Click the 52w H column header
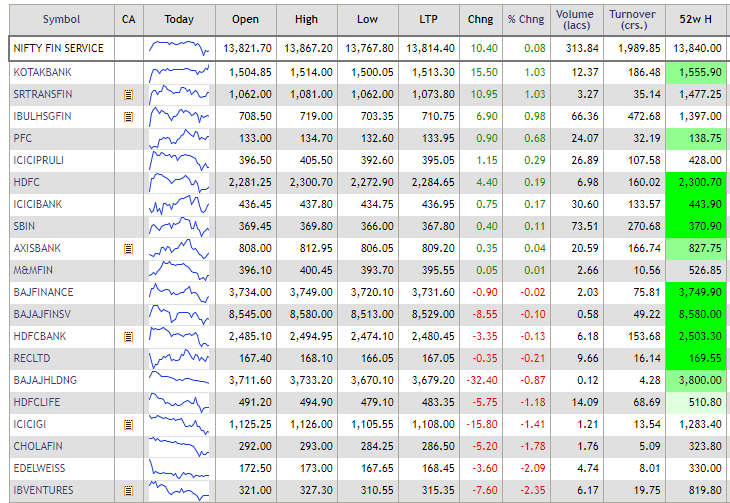 pyautogui.click(x=695, y=19)
